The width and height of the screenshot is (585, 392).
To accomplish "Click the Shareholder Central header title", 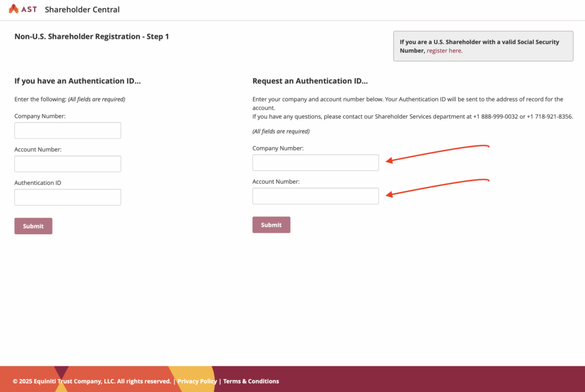I will coord(82,10).
